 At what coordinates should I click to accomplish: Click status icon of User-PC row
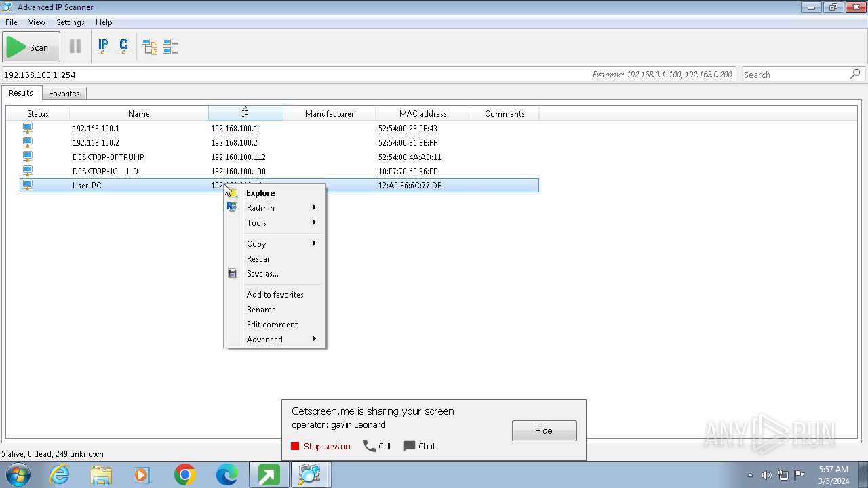point(28,185)
